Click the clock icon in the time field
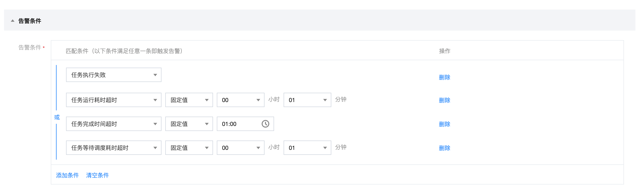 265,124
